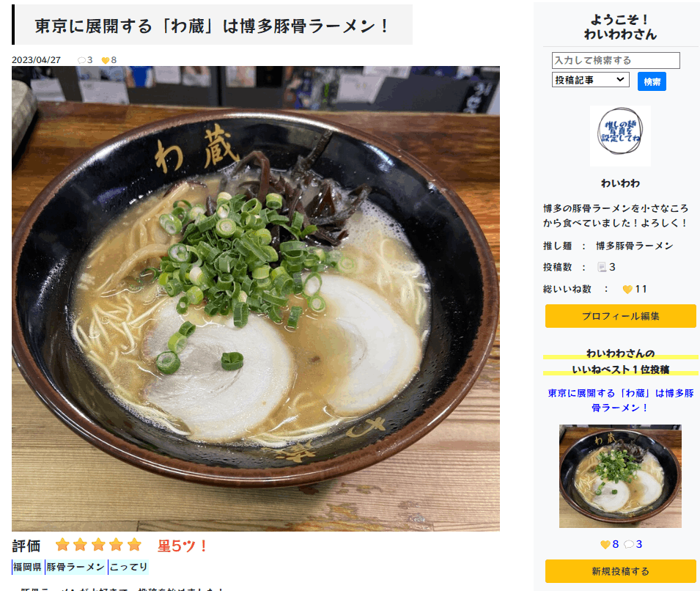Screen dimensions: 700x591
Task: Click the profile avatar image in the sidebar
Action: coord(620,136)
